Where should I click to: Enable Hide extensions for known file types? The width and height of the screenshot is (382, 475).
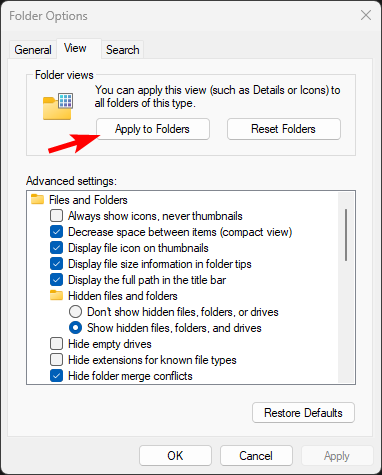pyautogui.click(x=56, y=360)
